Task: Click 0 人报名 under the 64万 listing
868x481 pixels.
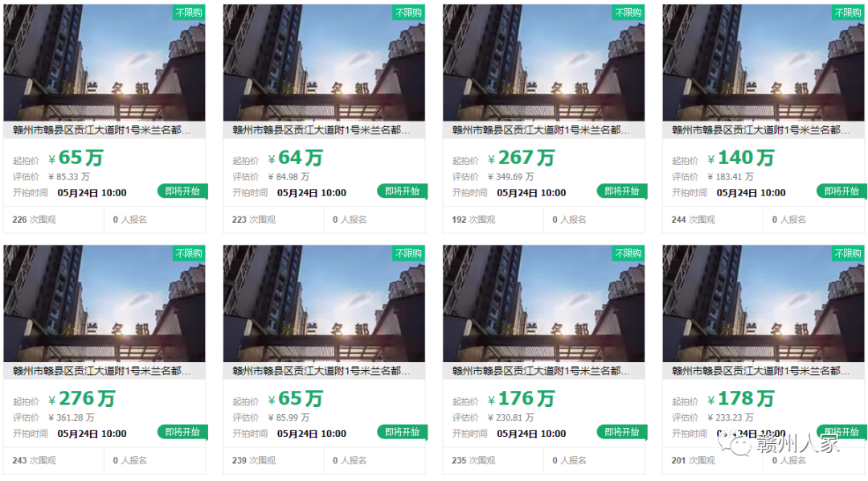Action: 350,220
